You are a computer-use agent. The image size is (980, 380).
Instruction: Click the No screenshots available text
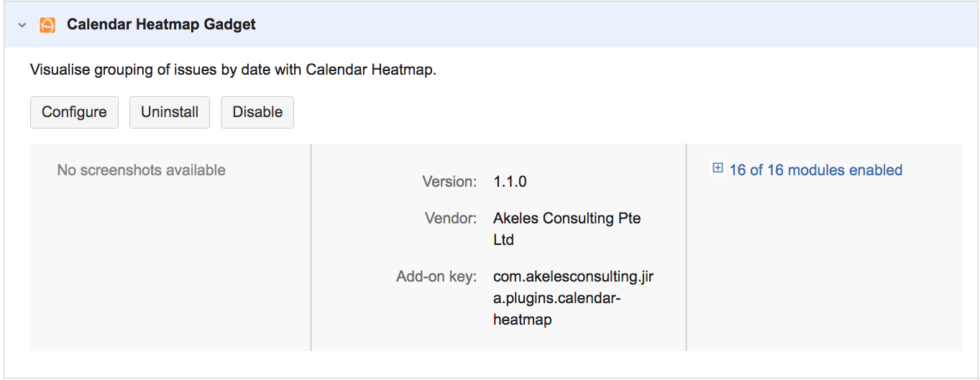click(141, 170)
